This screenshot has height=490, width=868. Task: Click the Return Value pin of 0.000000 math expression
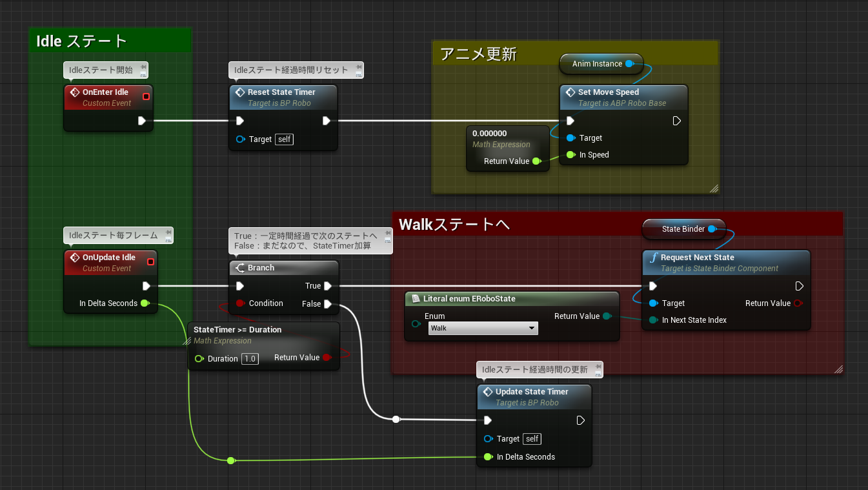click(x=537, y=161)
